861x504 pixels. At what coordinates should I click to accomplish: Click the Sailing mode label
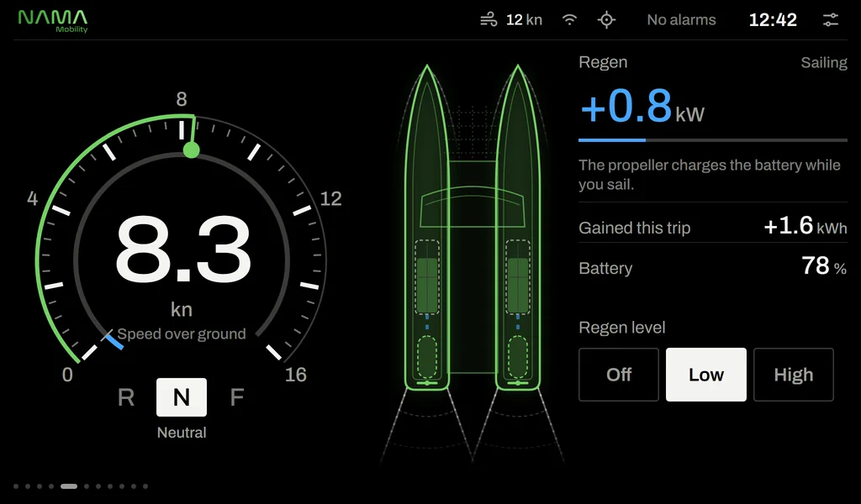[x=824, y=62]
